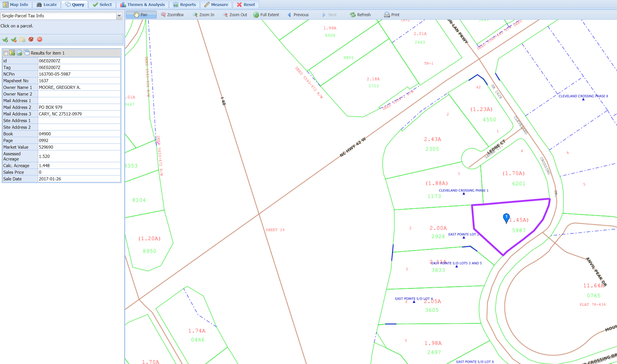
Task: Activate the ZoomBox tool
Action: pos(172,15)
